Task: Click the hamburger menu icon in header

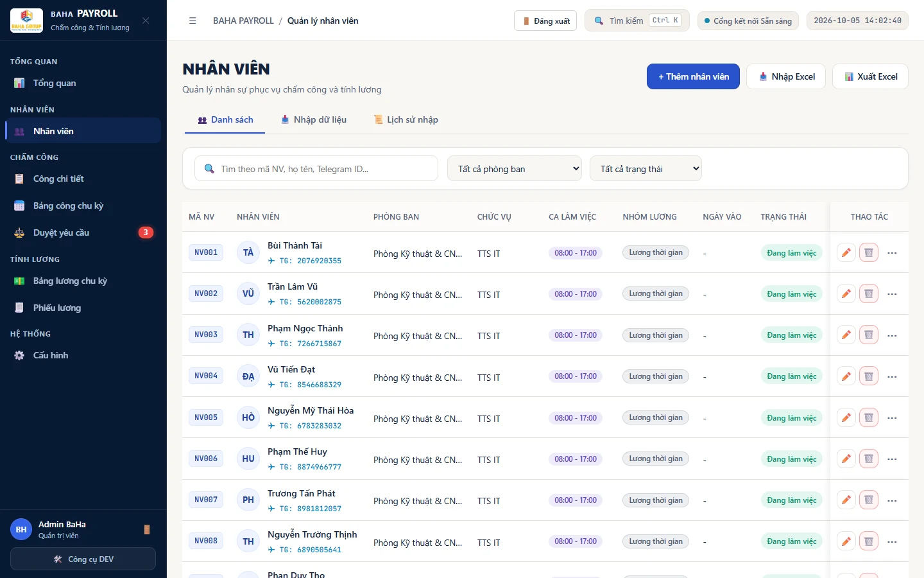Action: point(193,21)
